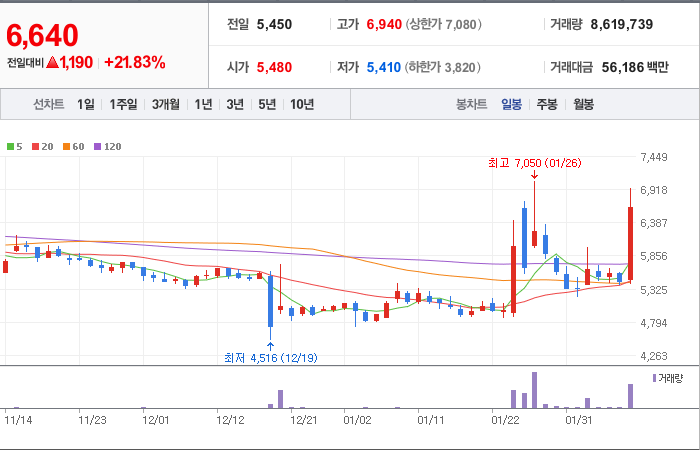The image size is (700, 450).
Task: Click the 01/11 date axis label
Action: pos(431,421)
